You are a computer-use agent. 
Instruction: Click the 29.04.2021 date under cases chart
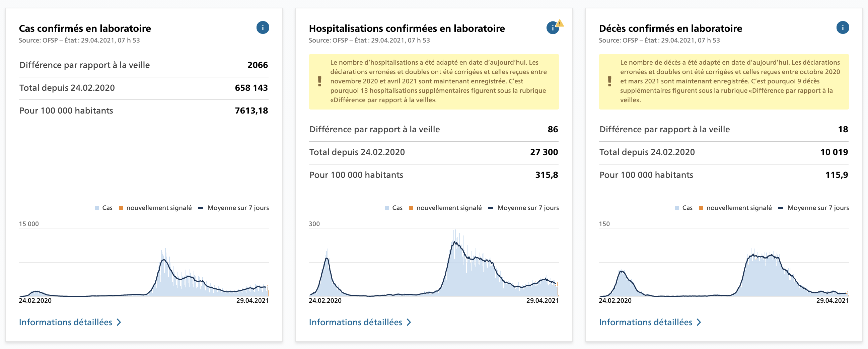pos(252,300)
